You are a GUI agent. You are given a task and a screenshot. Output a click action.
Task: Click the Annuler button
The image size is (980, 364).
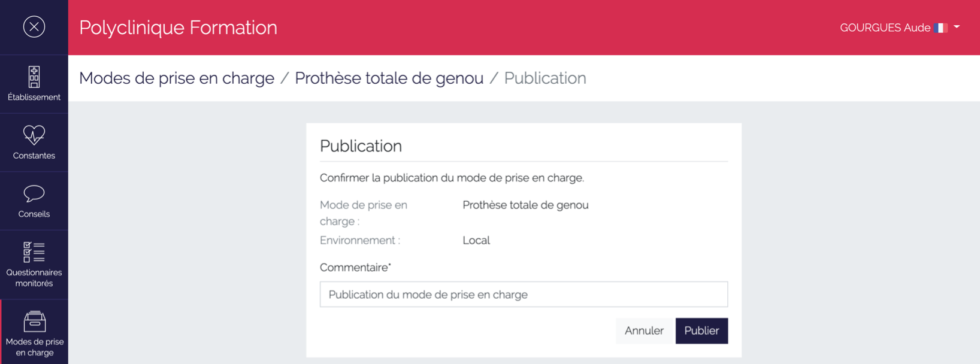tap(644, 330)
